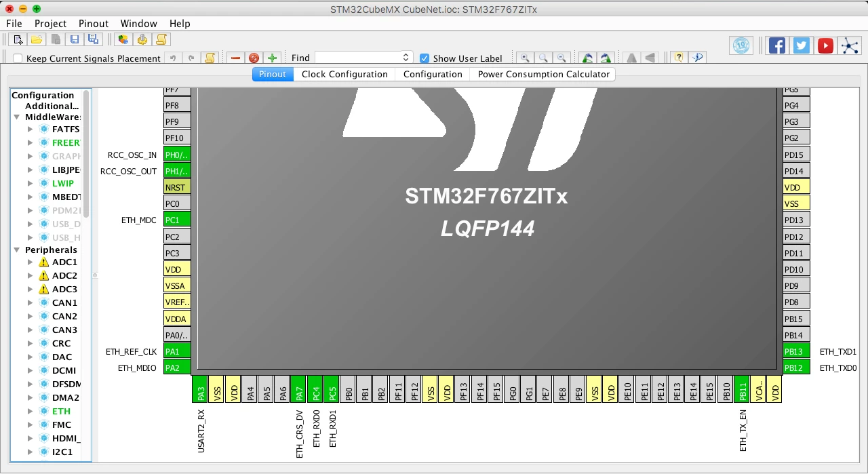Click the New Project toolbar icon
The height and width of the screenshot is (474, 868).
[19, 39]
